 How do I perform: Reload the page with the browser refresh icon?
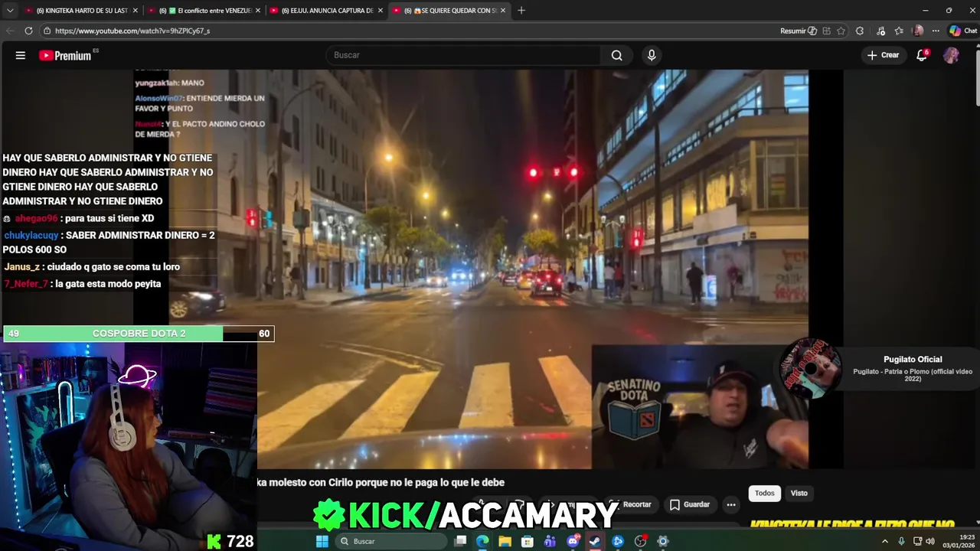tap(28, 31)
